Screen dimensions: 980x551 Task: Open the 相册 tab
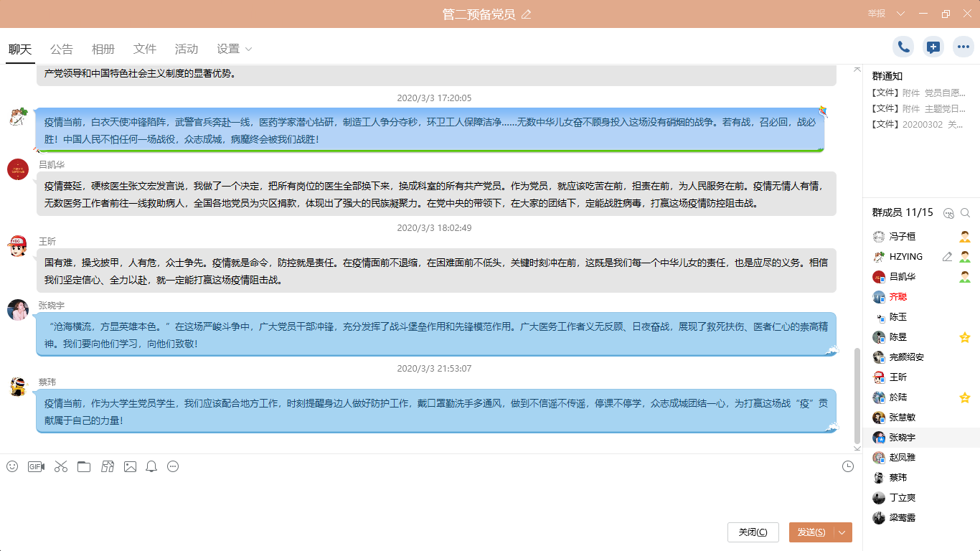coord(103,49)
